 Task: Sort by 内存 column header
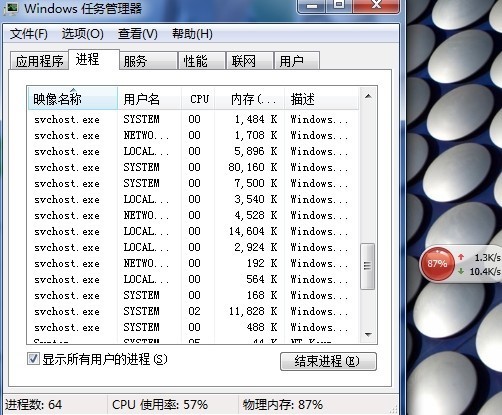[249, 99]
